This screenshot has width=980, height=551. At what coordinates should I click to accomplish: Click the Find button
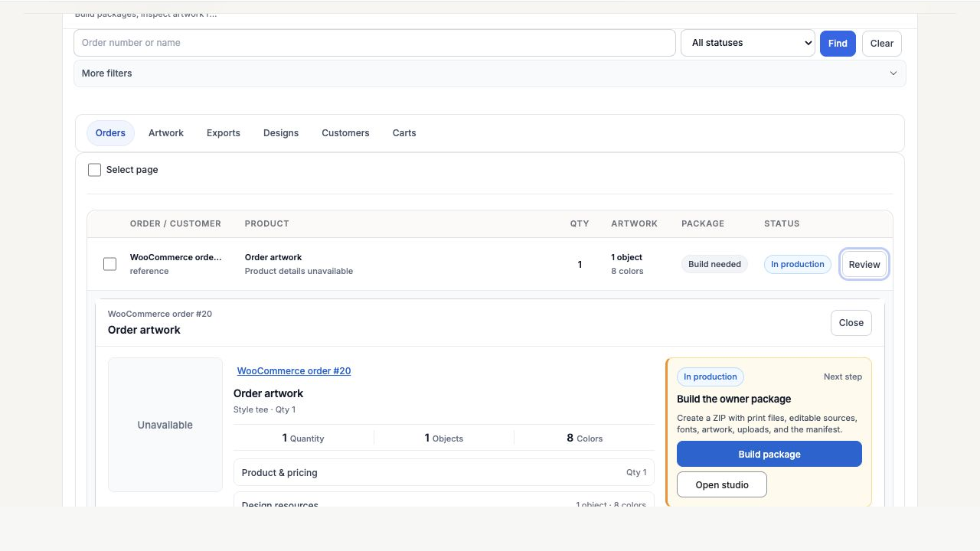[838, 44]
